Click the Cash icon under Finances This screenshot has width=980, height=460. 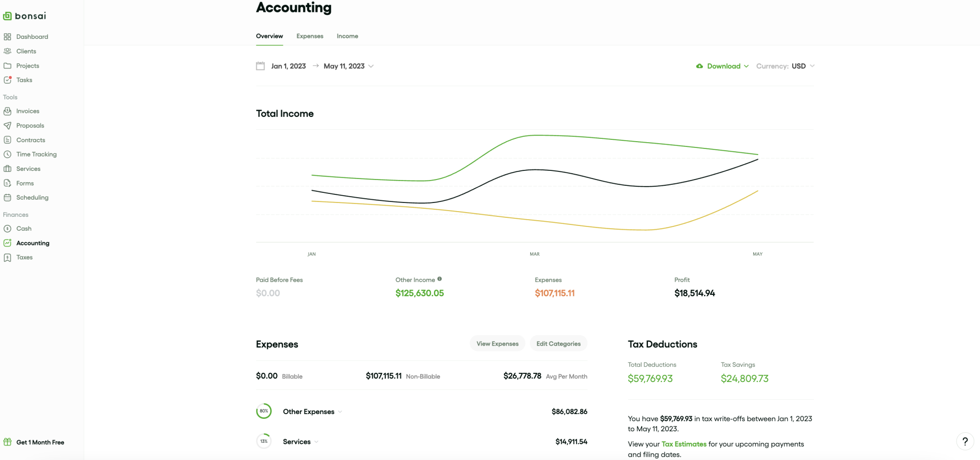pyautogui.click(x=8, y=228)
